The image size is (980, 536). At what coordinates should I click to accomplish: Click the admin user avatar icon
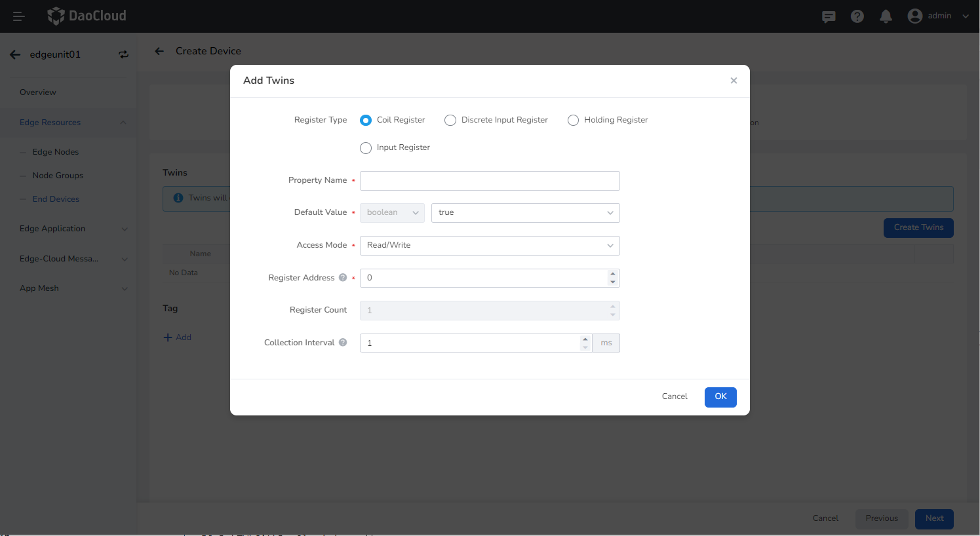(915, 16)
